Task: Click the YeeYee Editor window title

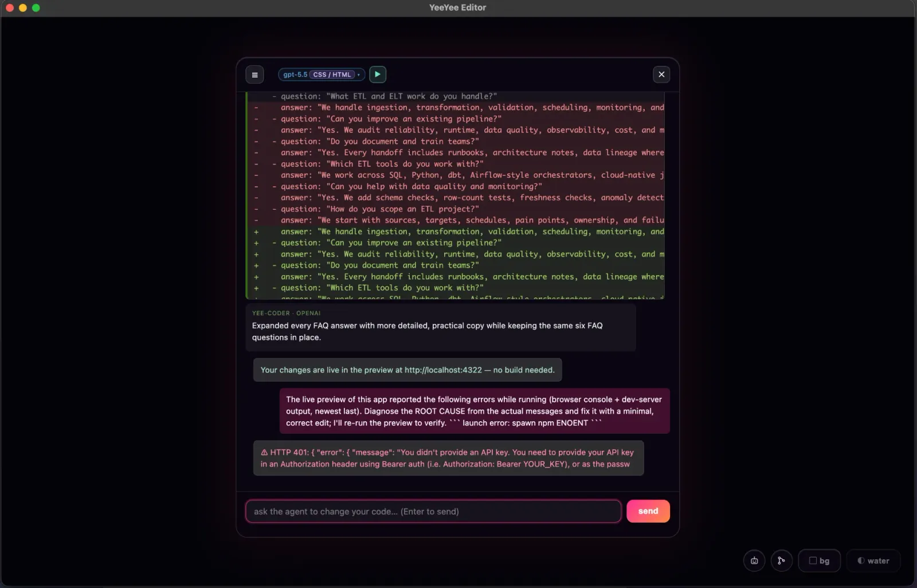Action: pyautogui.click(x=457, y=7)
